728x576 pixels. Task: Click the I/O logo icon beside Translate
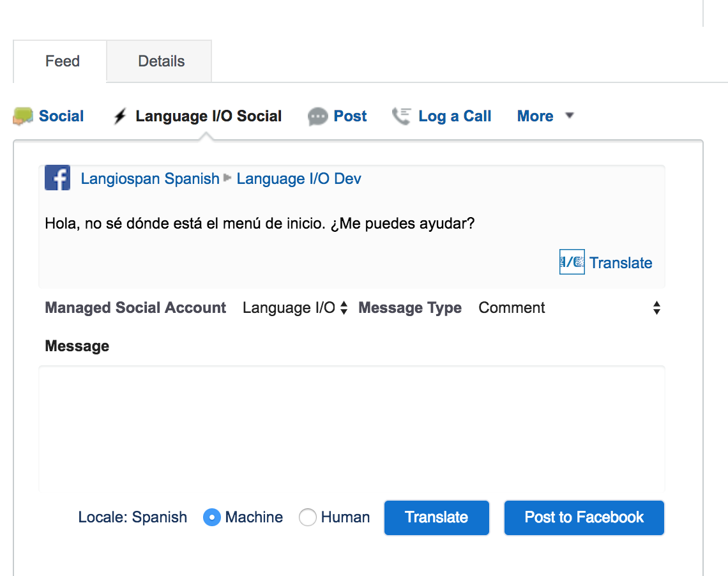click(572, 262)
